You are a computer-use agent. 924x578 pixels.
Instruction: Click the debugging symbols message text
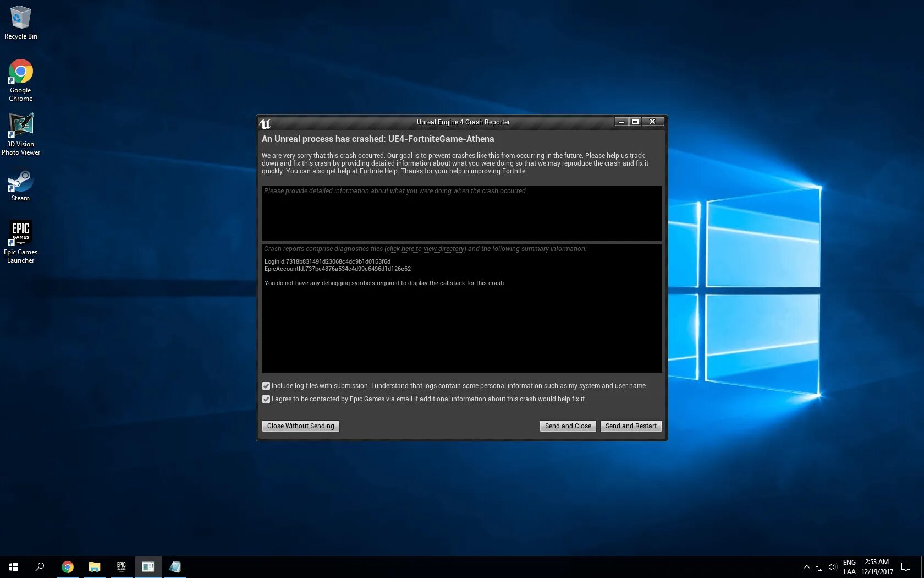tap(385, 283)
